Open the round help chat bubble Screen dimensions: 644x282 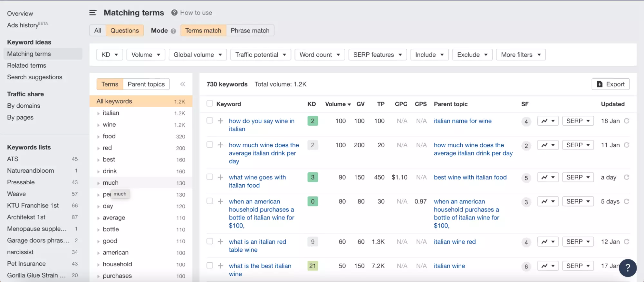(628, 268)
